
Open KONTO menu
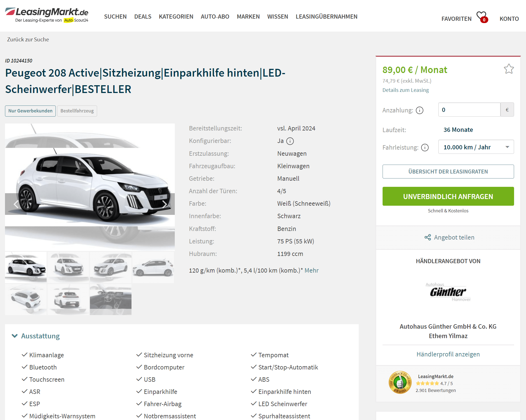[x=509, y=19]
